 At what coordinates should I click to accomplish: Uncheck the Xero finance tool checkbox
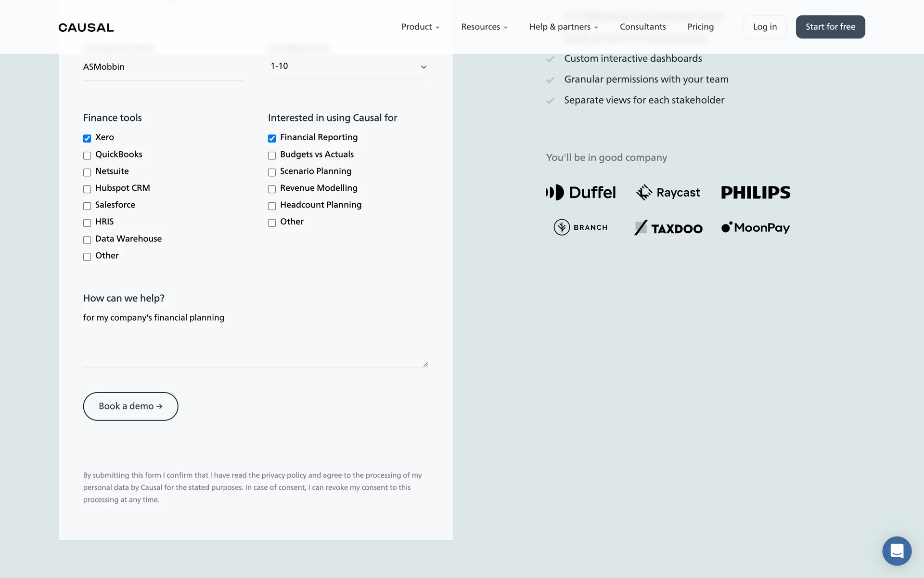87,138
